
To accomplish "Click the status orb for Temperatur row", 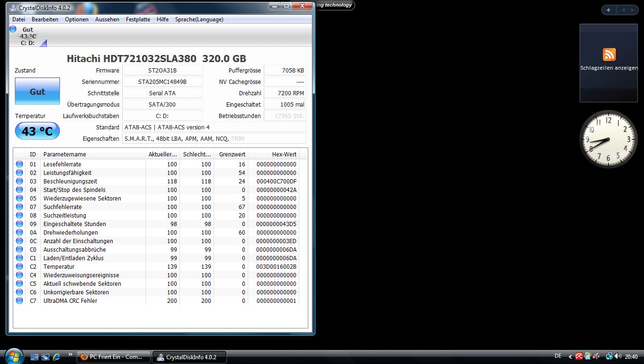I will click(19, 266).
